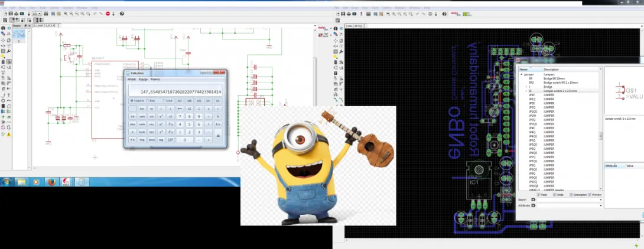The width and height of the screenshot is (644, 249).
Task: Select the JP1E JUMPER list entry
Action: (x=532, y=94)
